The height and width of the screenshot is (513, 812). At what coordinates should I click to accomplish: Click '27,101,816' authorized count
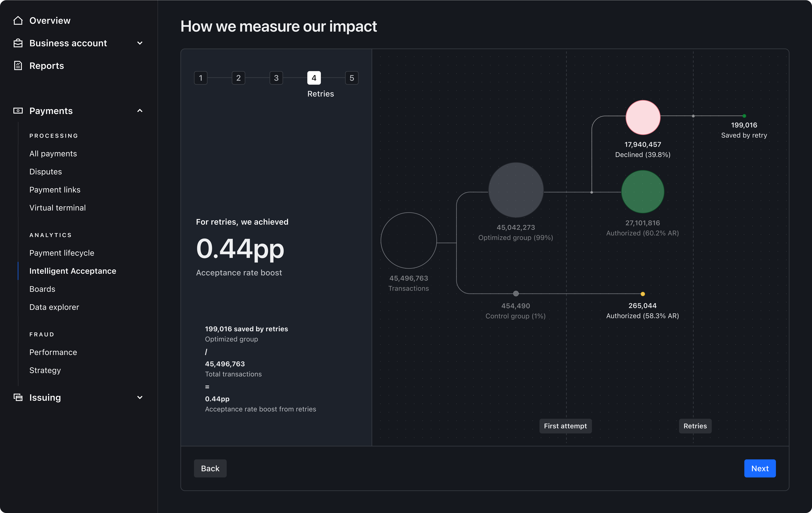click(643, 223)
